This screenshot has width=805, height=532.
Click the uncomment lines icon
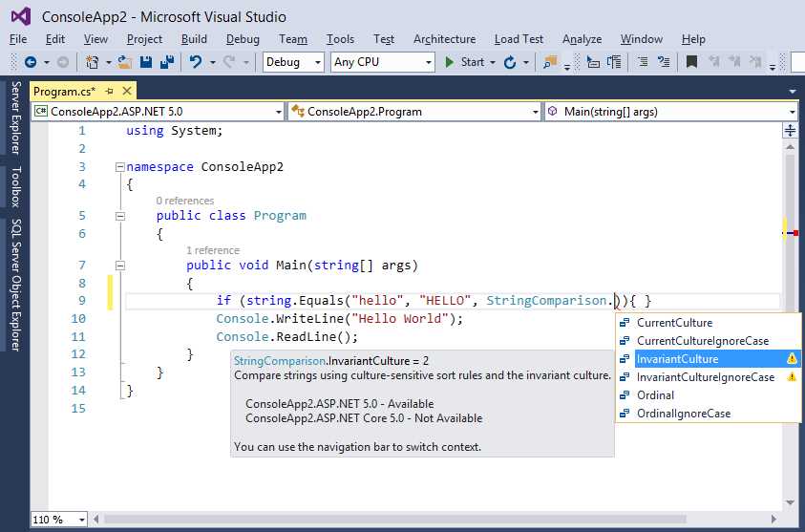point(664,62)
